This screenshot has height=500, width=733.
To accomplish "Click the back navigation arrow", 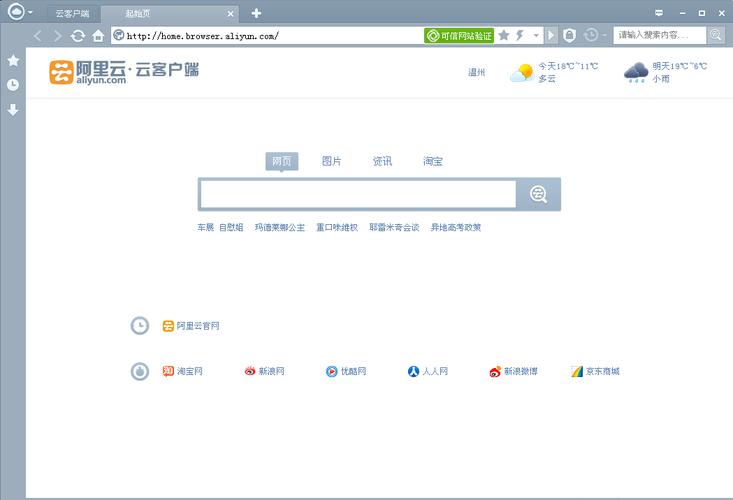I will pos(38,35).
